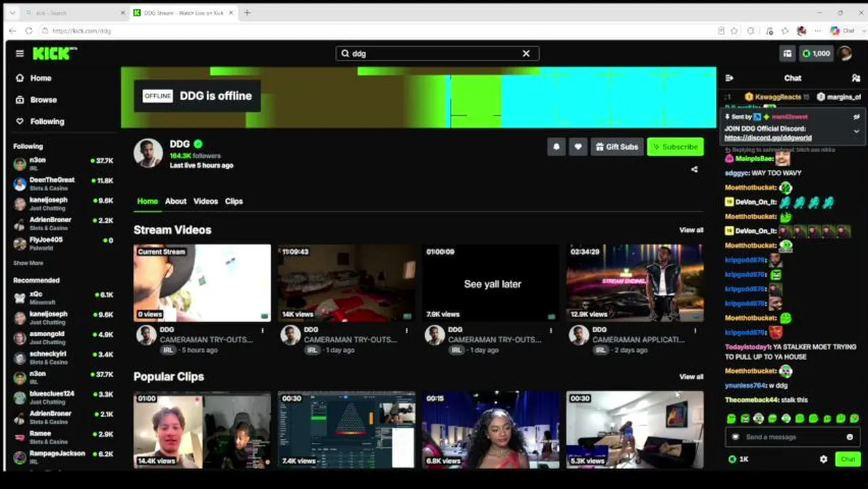Viewport: 868px width, 489px height.
Task: Play the 6.8K views clip
Action: (x=490, y=429)
